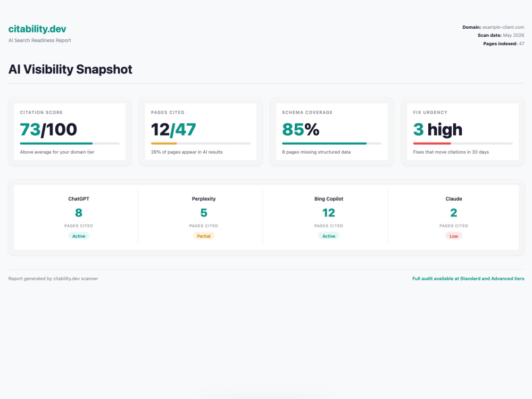Image resolution: width=532 pixels, height=399 pixels.
Task: Click the FIX URGENCY card label
Action: click(x=430, y=112)
